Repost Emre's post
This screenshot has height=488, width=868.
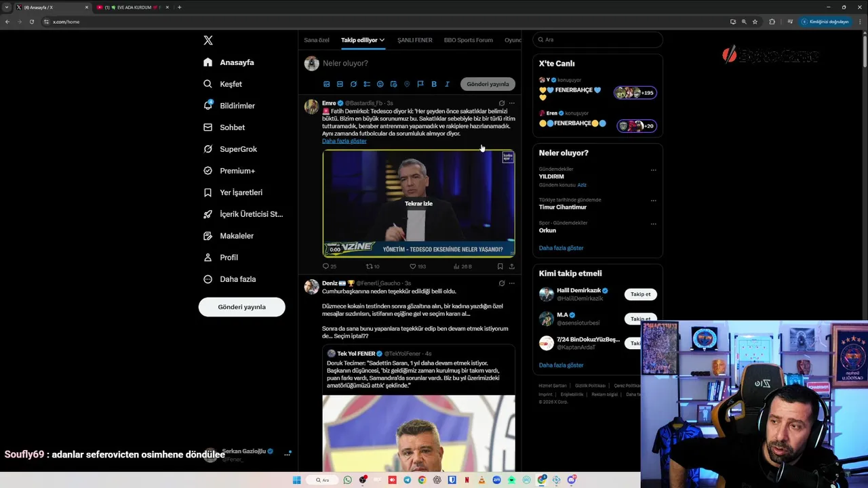click(x=372, y=266)
